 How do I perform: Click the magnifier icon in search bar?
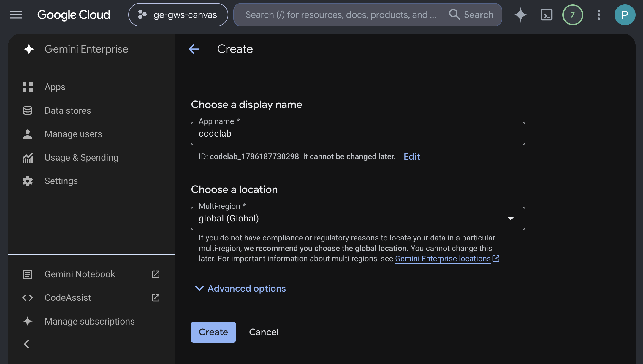coord(454,14)
